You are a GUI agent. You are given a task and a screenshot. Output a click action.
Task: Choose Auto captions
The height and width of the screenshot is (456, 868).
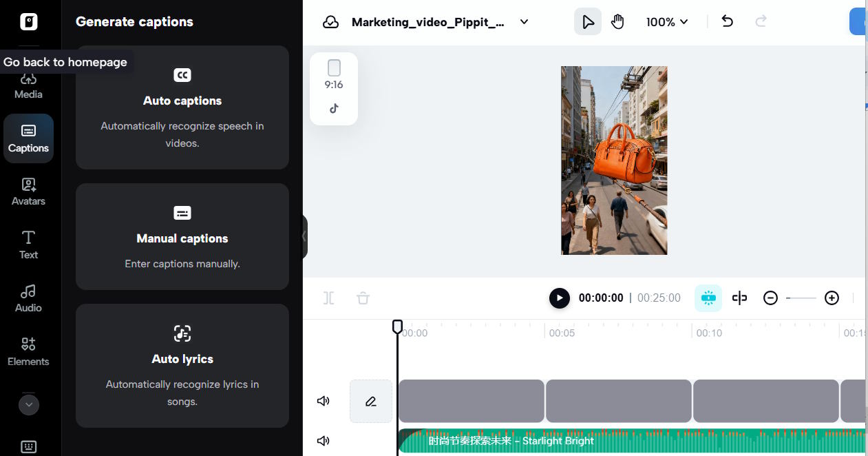point(182,107)
